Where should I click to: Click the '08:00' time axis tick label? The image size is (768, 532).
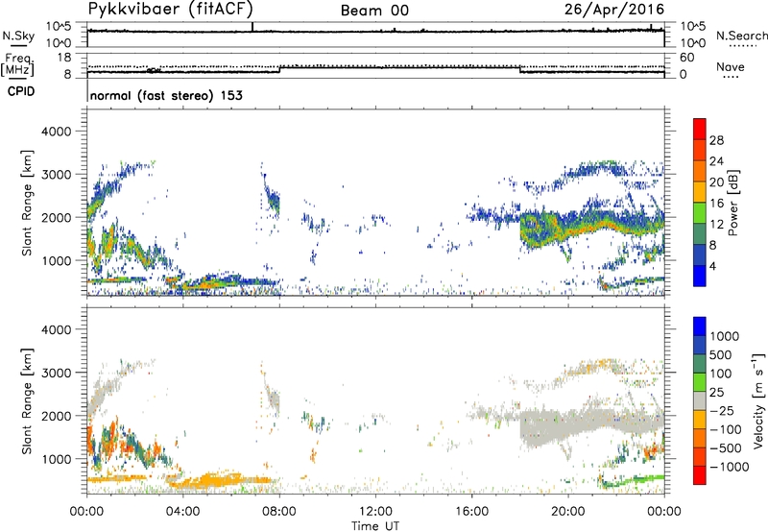[279, 512]
